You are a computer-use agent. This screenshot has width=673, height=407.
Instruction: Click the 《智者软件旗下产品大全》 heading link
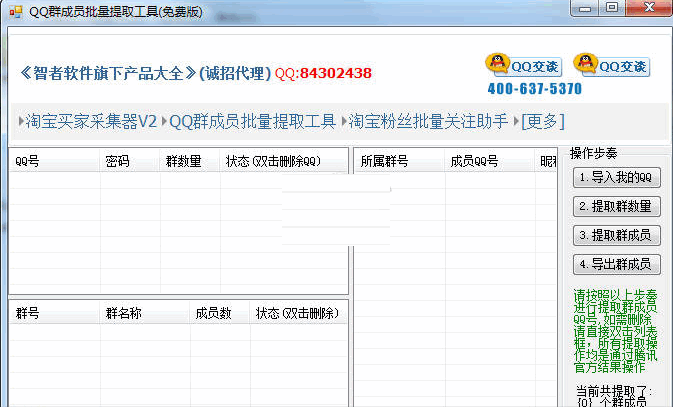click(107, 73)
